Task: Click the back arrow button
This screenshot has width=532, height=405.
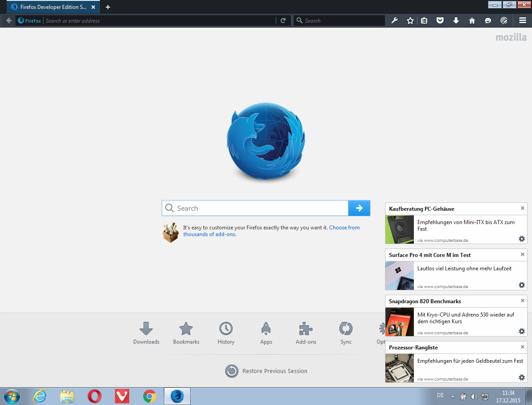Action: (9, 21)
